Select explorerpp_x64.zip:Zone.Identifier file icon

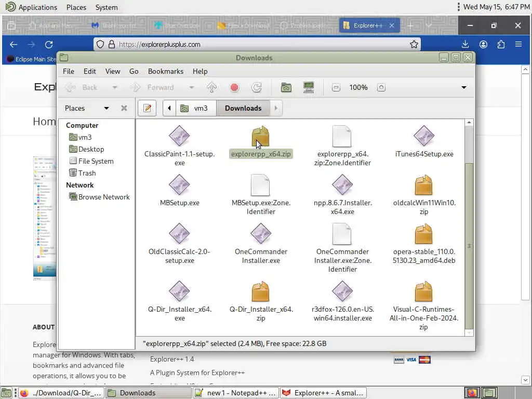pyautogui.click(x=342, y=136)
